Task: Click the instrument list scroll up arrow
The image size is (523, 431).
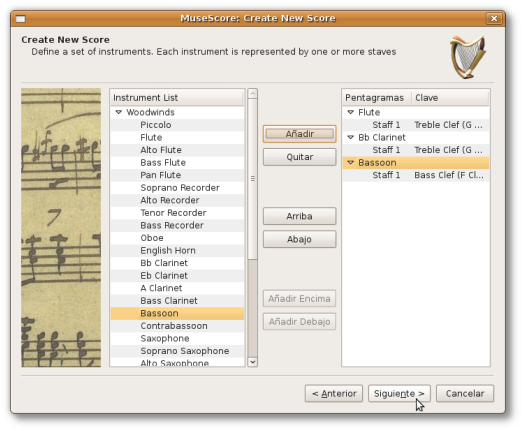Action: (x=253, y=93)
